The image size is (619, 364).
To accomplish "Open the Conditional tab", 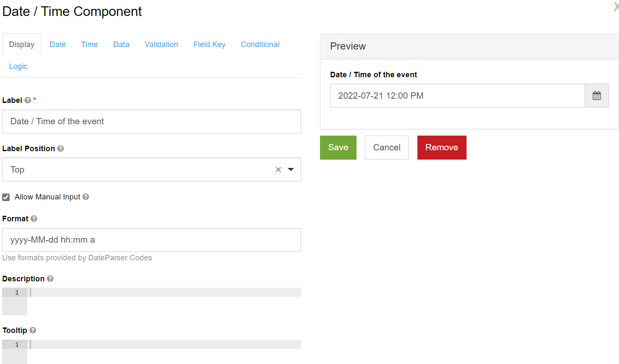I will pos(260,45).
